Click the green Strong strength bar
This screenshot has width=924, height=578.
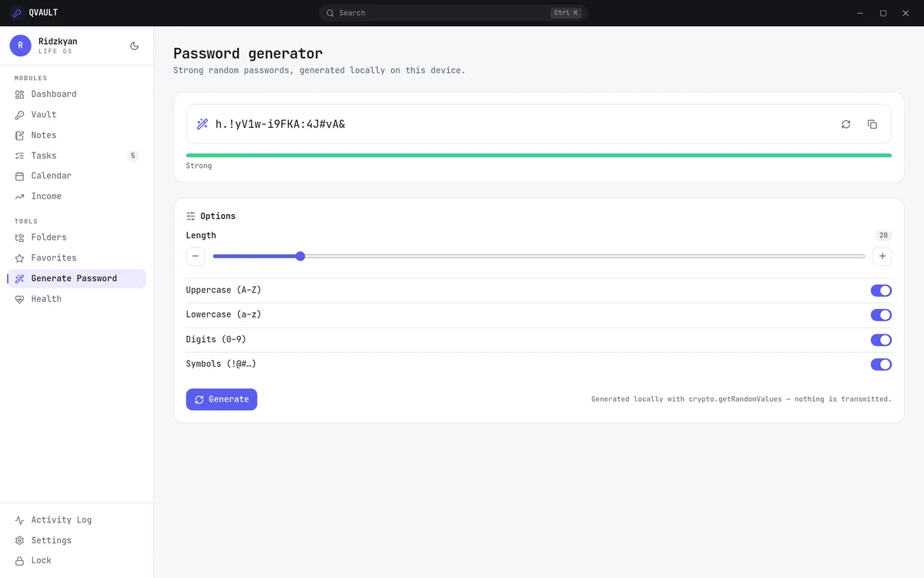click(x=539, y=156)
